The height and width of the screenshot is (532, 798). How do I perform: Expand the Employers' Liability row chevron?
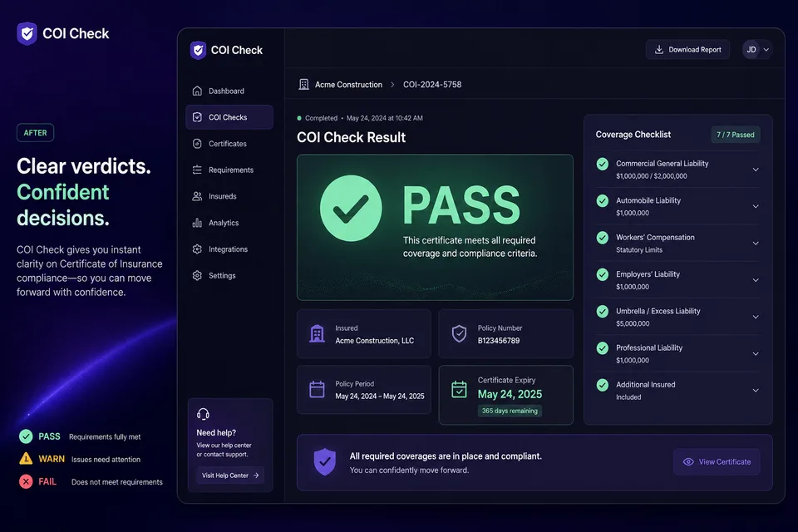[756, 280]
